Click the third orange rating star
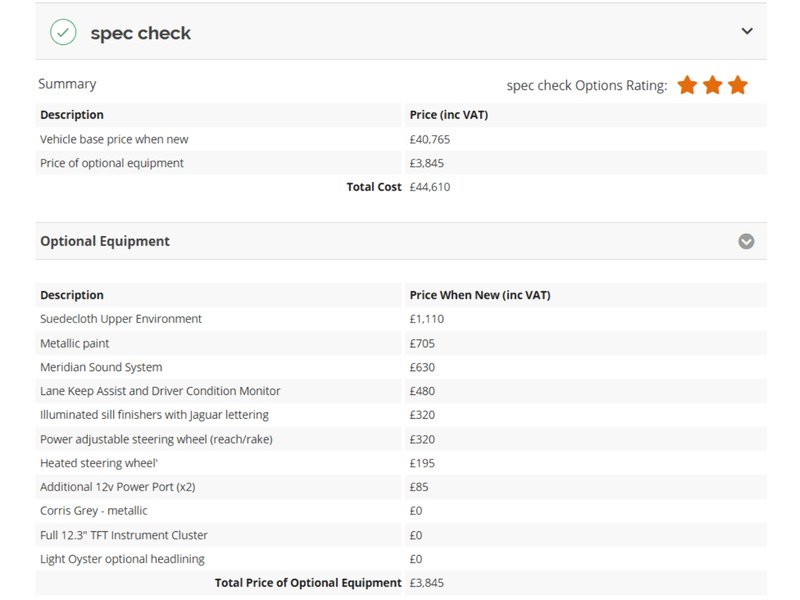Image resolution: width=800 pixels, height=600 pixels. point(737,85)
